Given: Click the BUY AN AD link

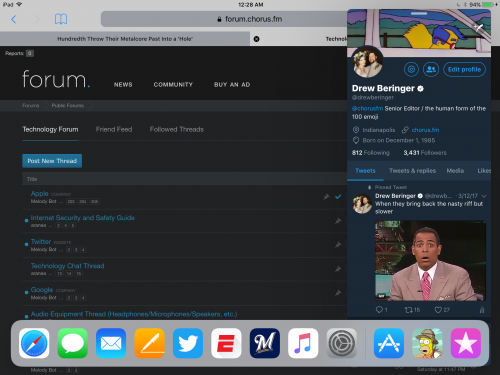Looking at the screenshot, I should point(232,85).
